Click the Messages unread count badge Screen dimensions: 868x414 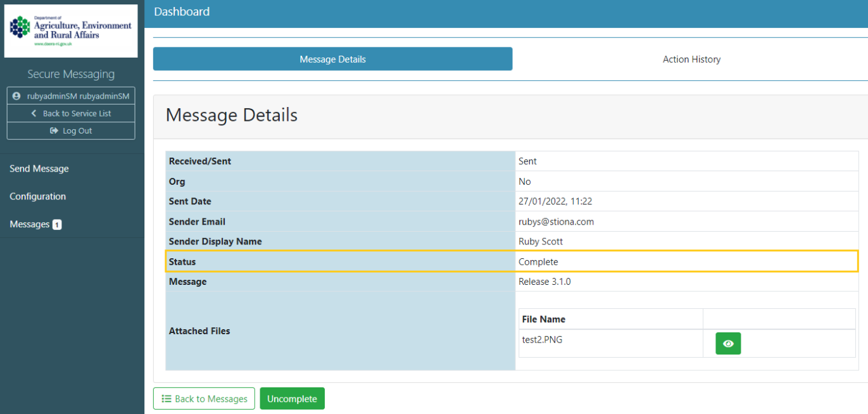tap(57, 225)
